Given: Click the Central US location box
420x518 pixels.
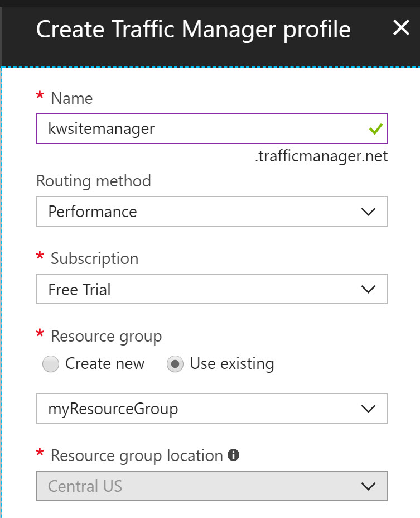Looking at the screenshot, I should point(211,486).
